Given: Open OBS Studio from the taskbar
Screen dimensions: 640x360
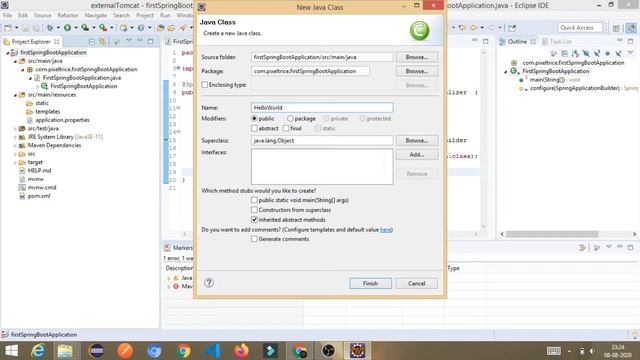Looking at the screenshot, I should click(x=329, y=351).
